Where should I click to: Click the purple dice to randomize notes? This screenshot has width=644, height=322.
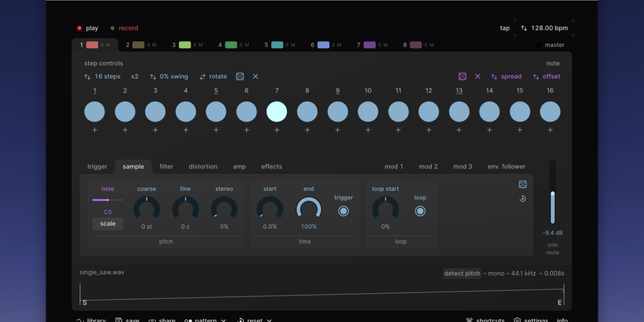462,76
